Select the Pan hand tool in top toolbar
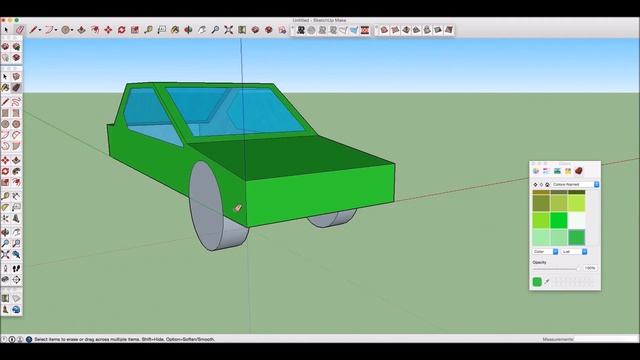 click(202, 30)
